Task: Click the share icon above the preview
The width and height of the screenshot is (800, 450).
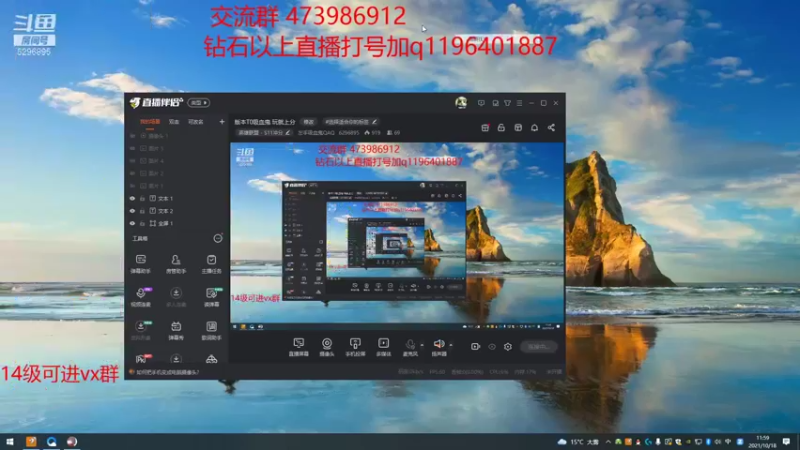Action: [x=551, y=128]
